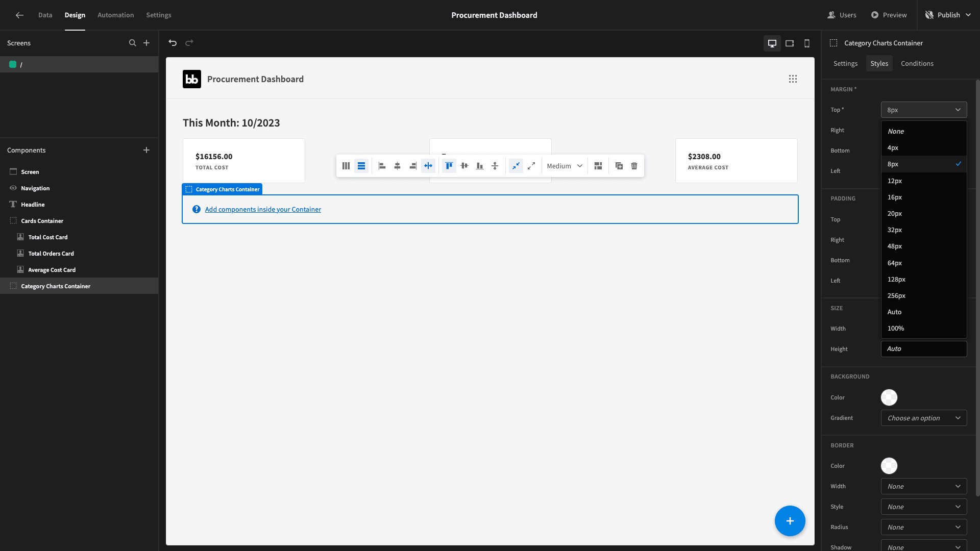Open the Border Radius dropdown
This screenshot has width=980, height=551.
point(924,527)
